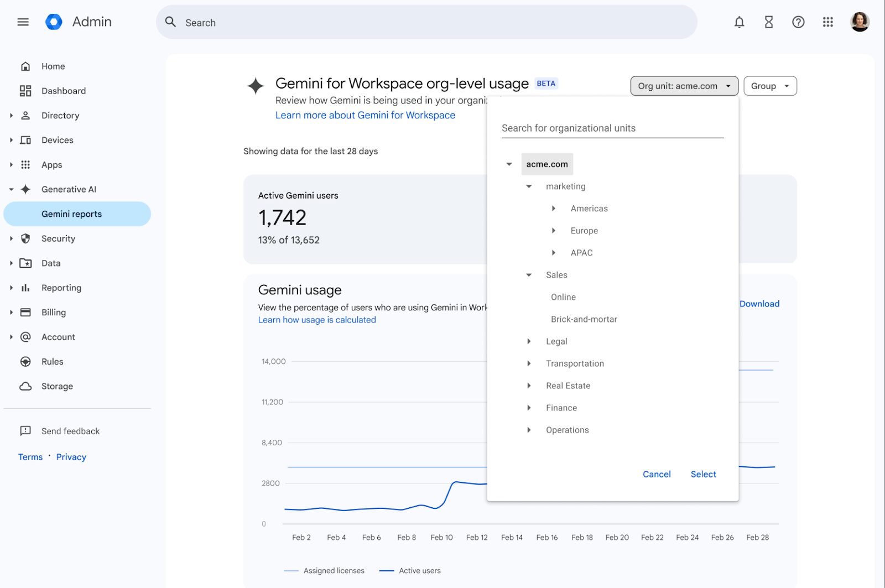Image resolution: width=885 pixels, height=588 pixels.
Task: Click the Send feedback icon
Action: click(25, 431)
